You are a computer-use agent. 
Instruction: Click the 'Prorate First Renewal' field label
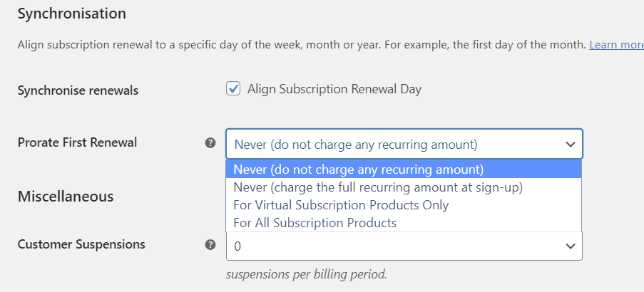(x=77, y=142)
